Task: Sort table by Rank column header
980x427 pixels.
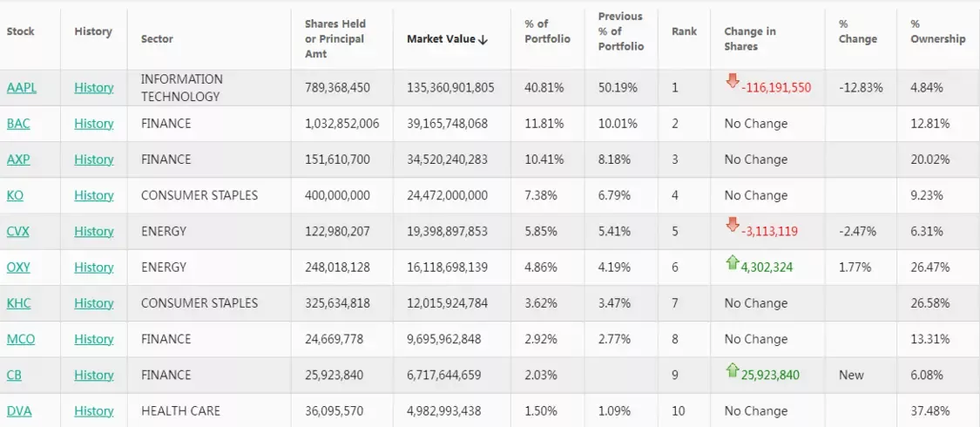Action: (x=684, y=31)
